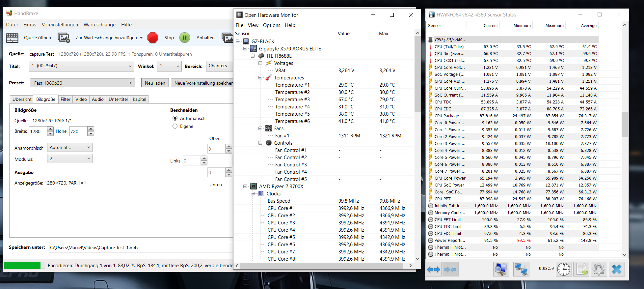644x289 pixels.
Task: Click the AMD Ryzen 7 3700X chip icon
Action: click(x=254, y=186)
